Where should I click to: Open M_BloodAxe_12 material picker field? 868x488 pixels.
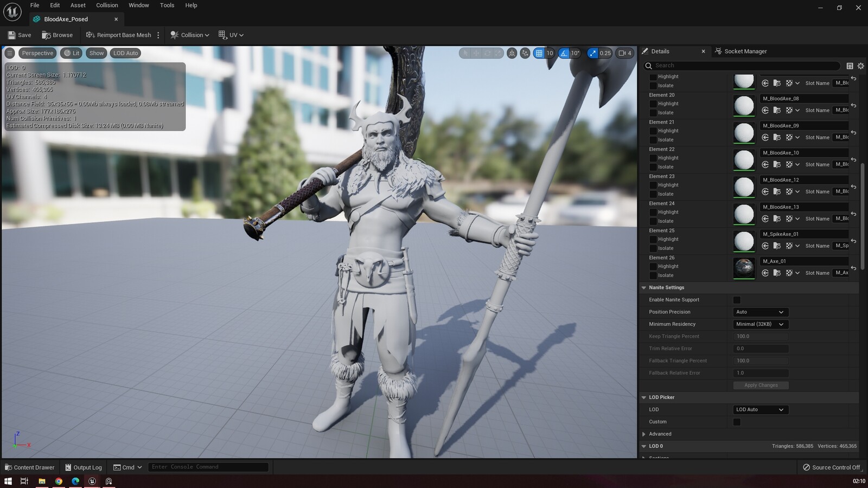point(804,180)
